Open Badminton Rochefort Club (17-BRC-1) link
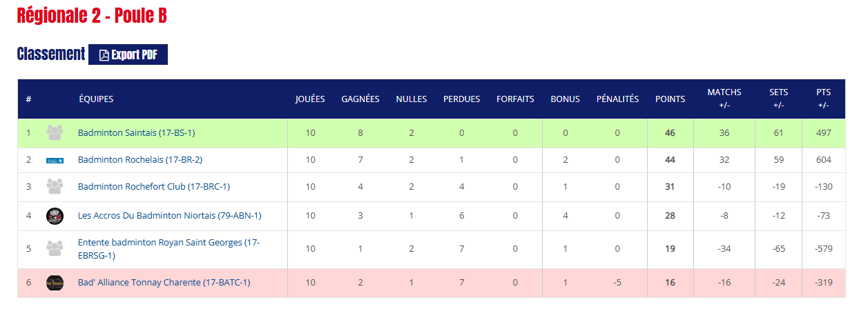868x311 pixels. point(154,186)
